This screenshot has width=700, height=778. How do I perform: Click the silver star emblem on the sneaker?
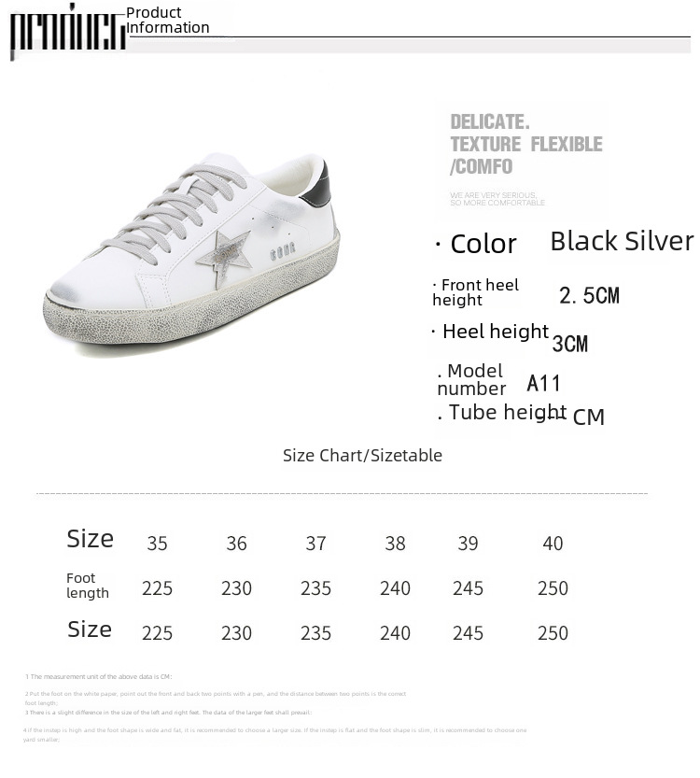tap(224, 253)
